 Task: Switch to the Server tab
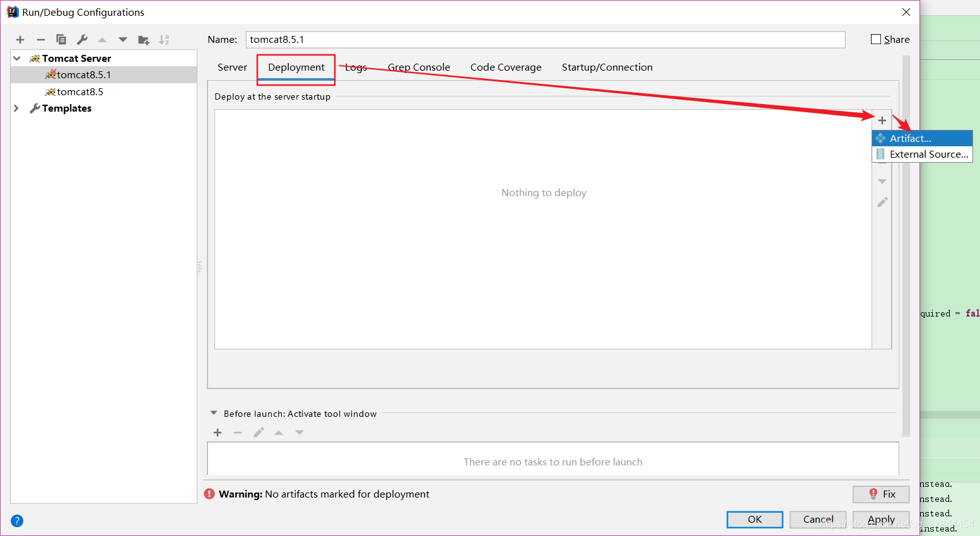tap(232, 67)
